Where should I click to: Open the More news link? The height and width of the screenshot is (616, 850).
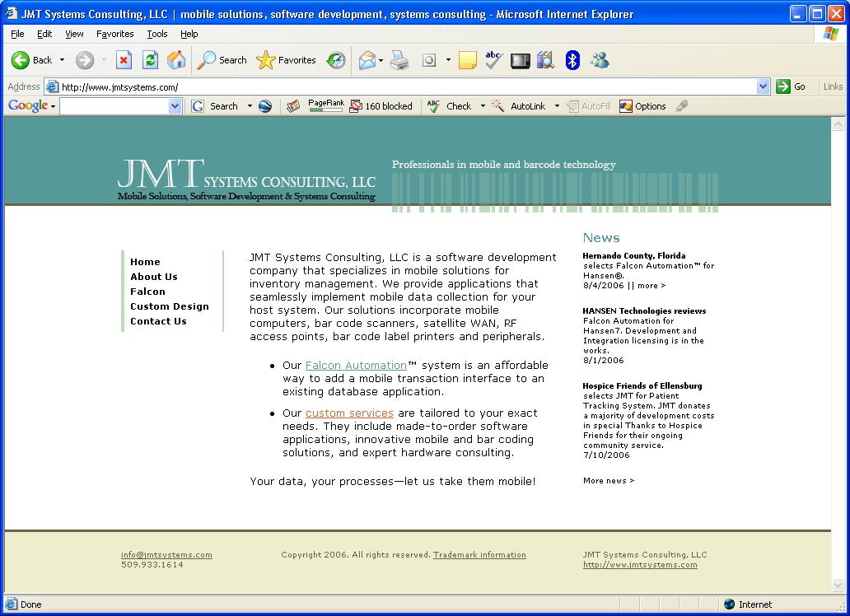point(608,481)
